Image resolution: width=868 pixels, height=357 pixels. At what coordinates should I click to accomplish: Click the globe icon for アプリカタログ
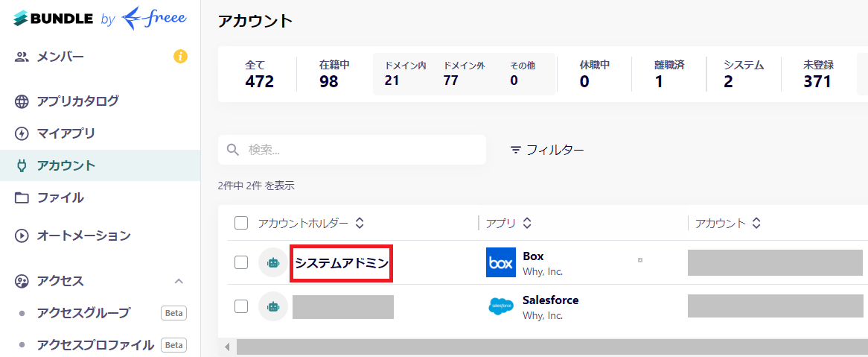coord(22,101)
